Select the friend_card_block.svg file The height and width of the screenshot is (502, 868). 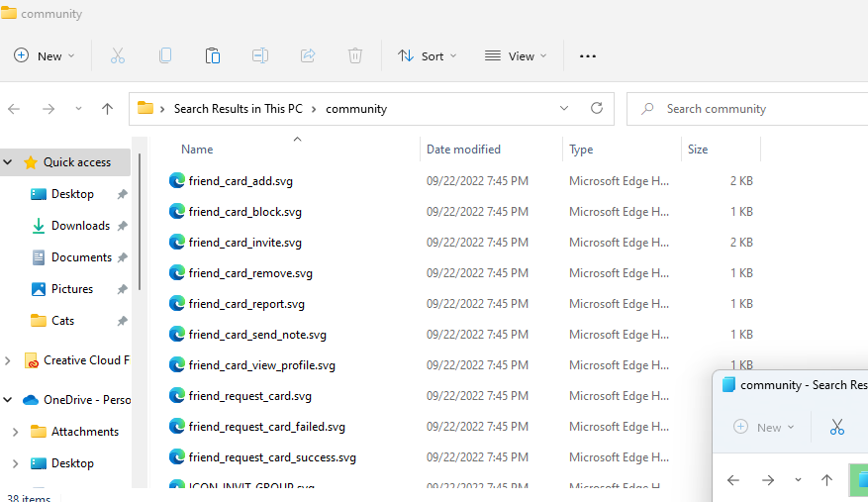244,212
